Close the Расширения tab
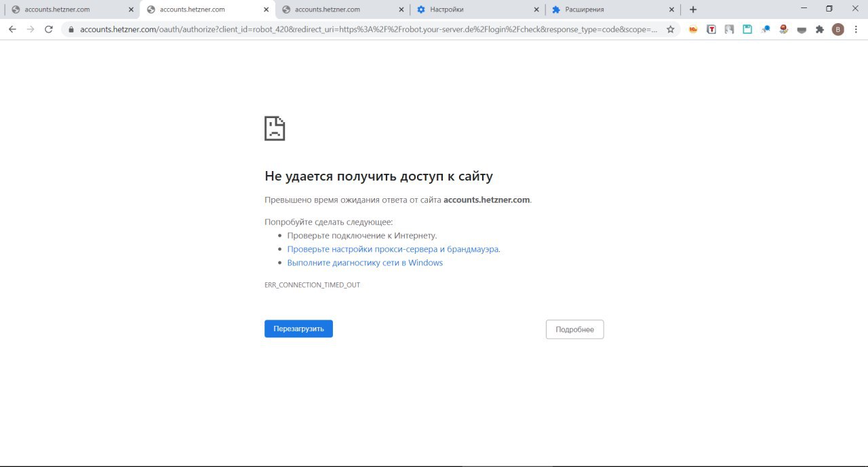Screen dimensions: 868x467 [671, 10]
